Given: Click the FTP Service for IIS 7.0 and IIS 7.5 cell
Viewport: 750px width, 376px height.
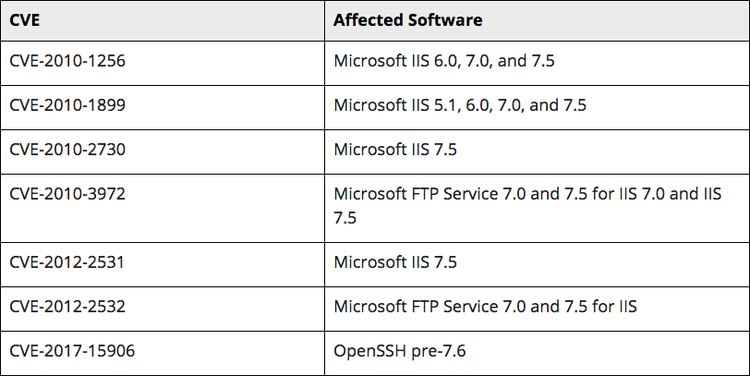Looking at the screenshot, I should pyautogui.click(x=537, y=208).
